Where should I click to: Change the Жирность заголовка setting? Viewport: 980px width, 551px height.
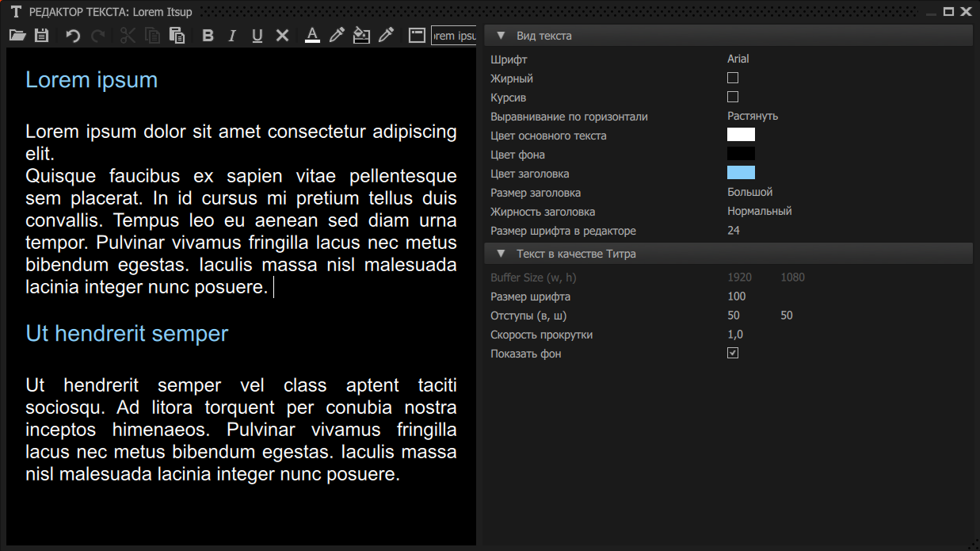pos(759,211)
